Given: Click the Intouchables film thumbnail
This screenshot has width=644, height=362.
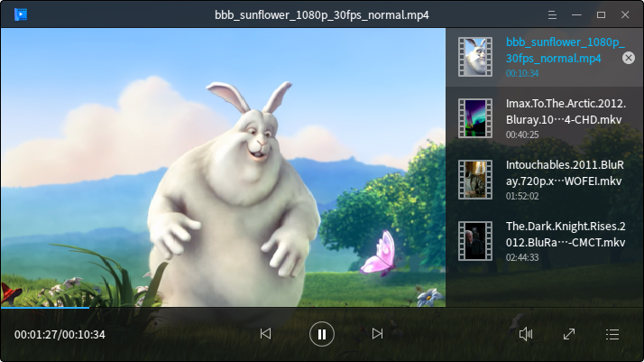Looking at the screenshot, I should point(474,180).
